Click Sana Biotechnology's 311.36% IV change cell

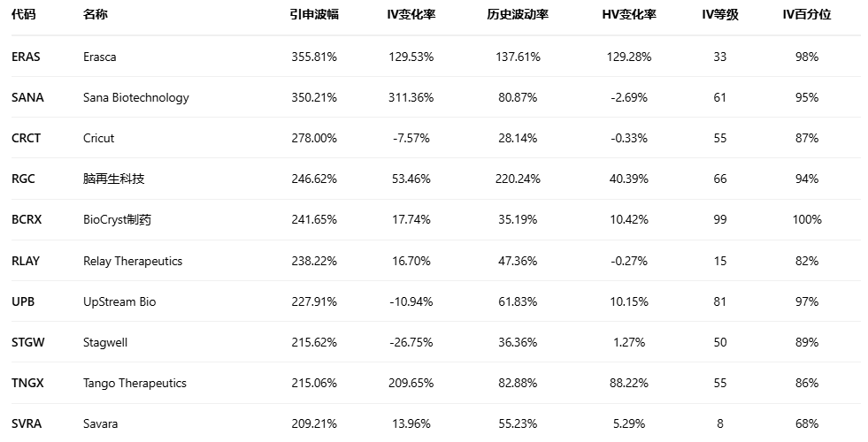411,97
